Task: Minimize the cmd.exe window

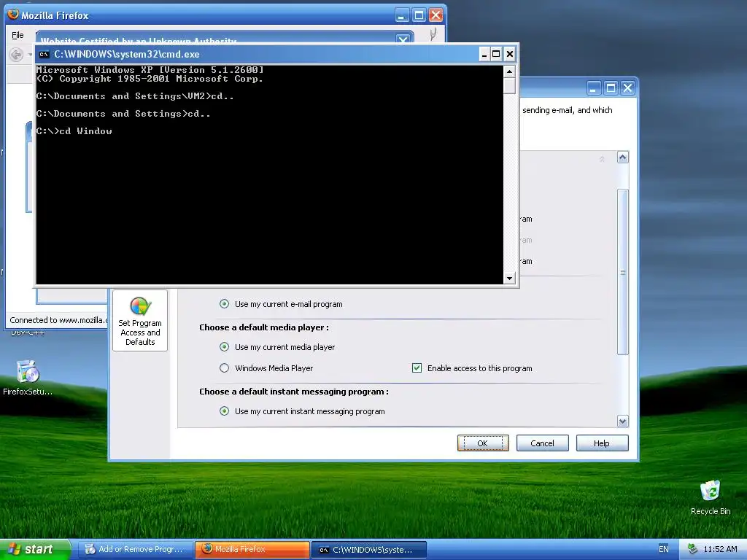Action: click(x=484, y=54)
